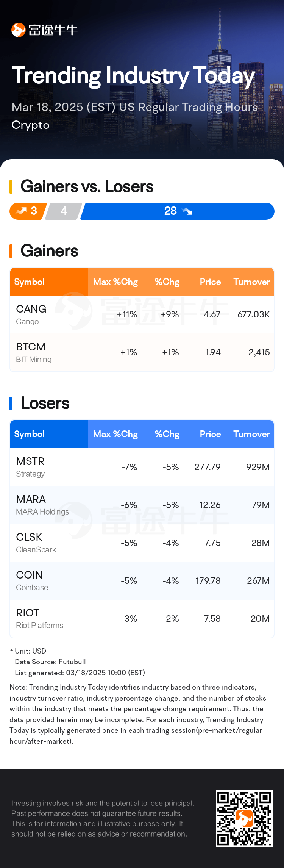Open the CANG Cango row

(x=142, y=314)
